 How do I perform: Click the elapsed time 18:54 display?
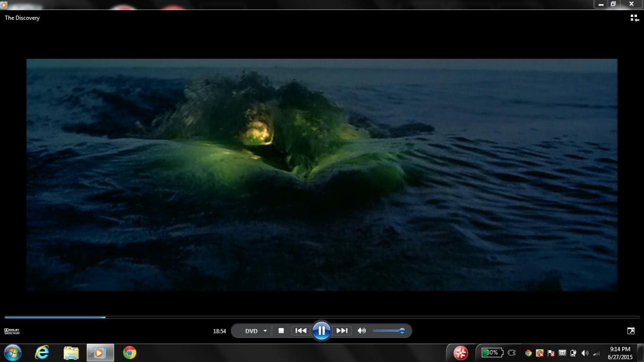point(220,331)
